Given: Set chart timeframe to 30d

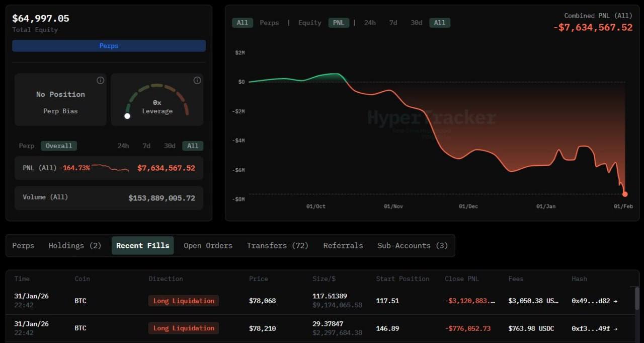Looking at the screenshot, I should point(416,23).
